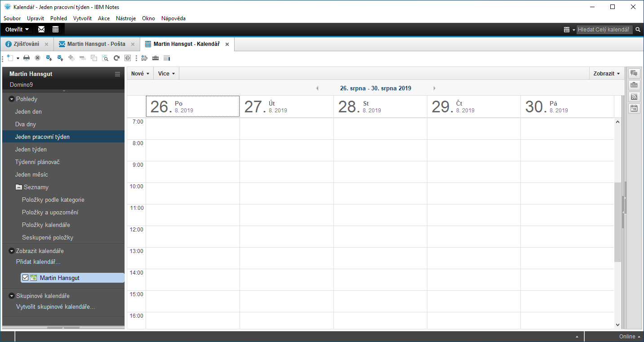Open the day-at-a-glance calendar sidebar icon

tap(634, 108)
